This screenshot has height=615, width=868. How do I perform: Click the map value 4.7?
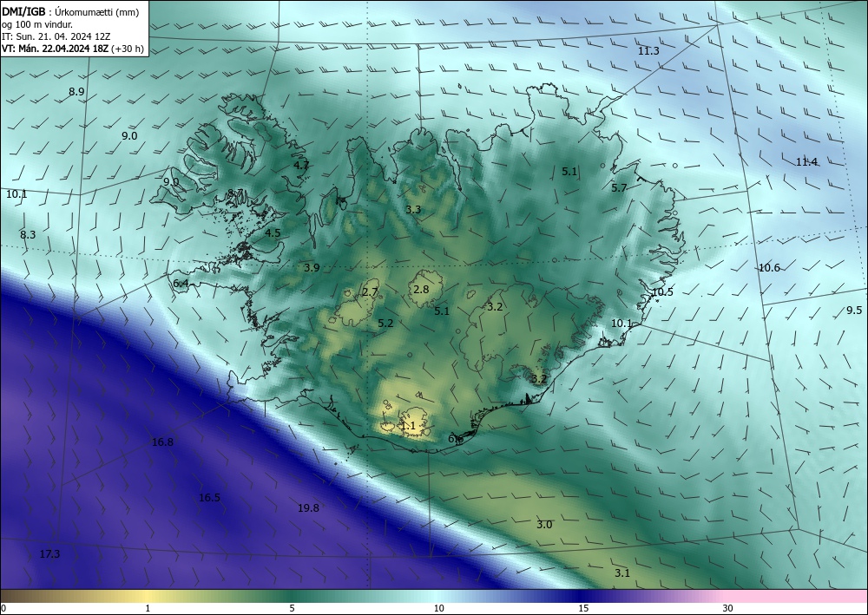301,165
